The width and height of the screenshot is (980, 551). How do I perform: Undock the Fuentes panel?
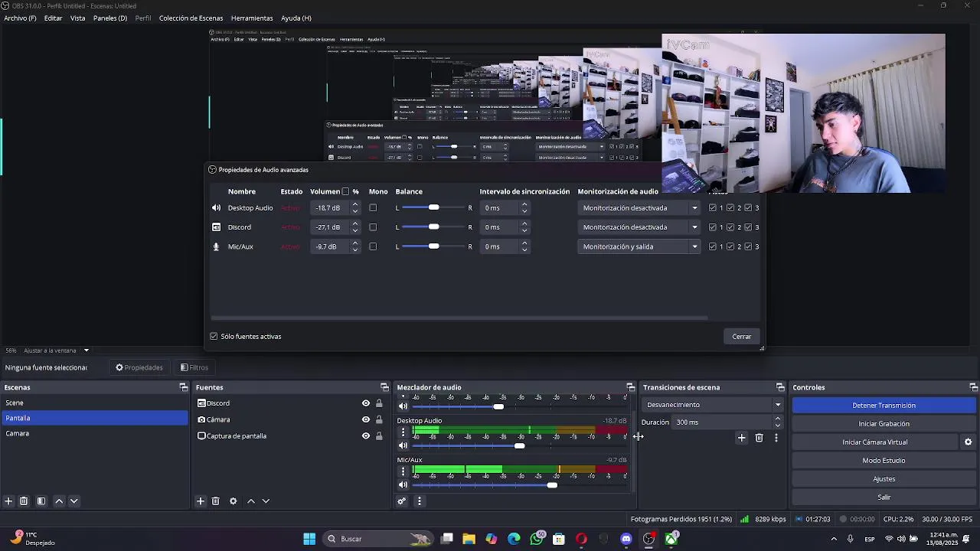point(384,387)
